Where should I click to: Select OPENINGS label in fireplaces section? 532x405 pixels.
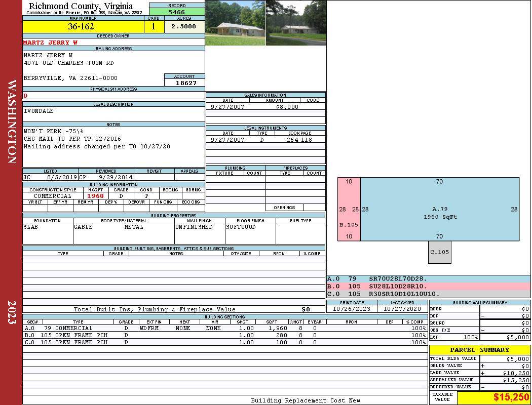click(284, 208)
